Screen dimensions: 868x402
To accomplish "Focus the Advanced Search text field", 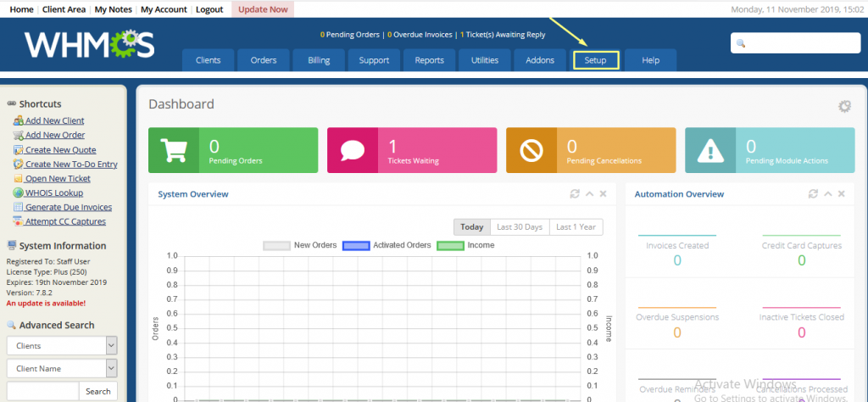I will [x=42, y=392].
